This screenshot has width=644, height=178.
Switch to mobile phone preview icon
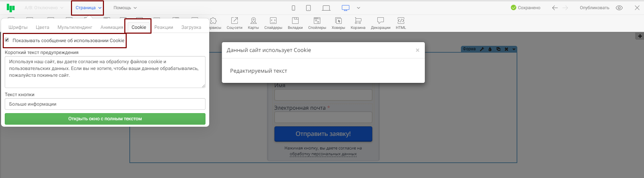point(293,8)
